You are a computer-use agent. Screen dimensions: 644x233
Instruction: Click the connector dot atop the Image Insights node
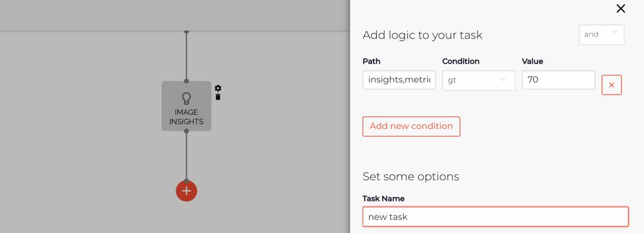pos(187,81)
